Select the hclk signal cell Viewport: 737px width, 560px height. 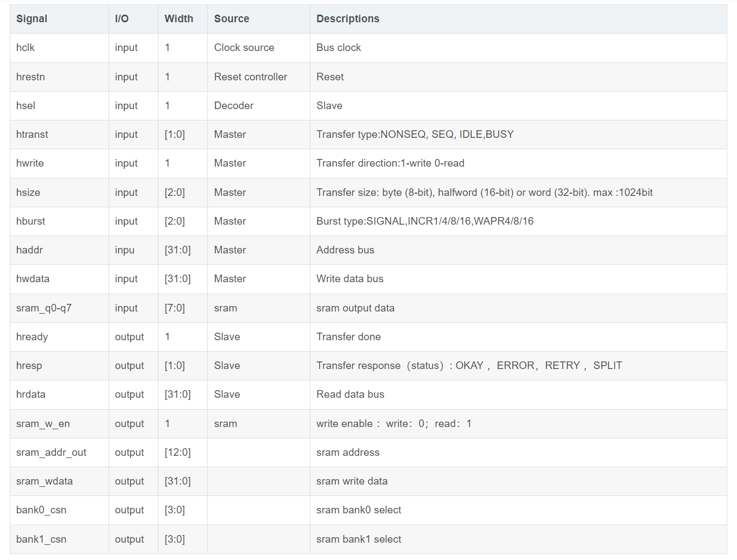[26, 48]
